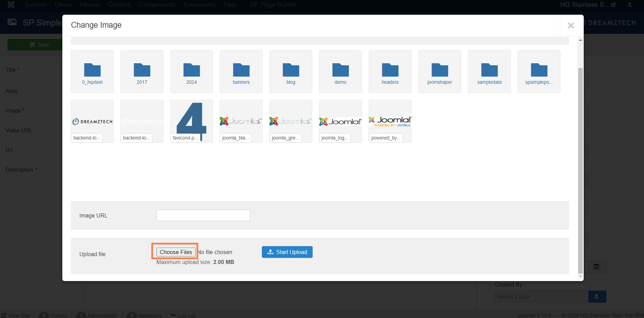Viewport: 644px width, 318px height.
Task: Open the 2017 folder
Action: 142,71
